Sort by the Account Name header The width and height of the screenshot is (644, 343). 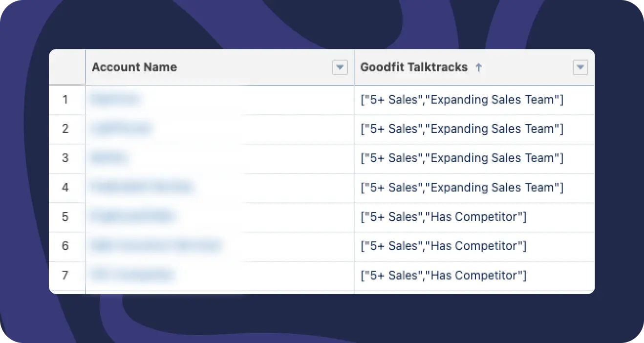134,67
